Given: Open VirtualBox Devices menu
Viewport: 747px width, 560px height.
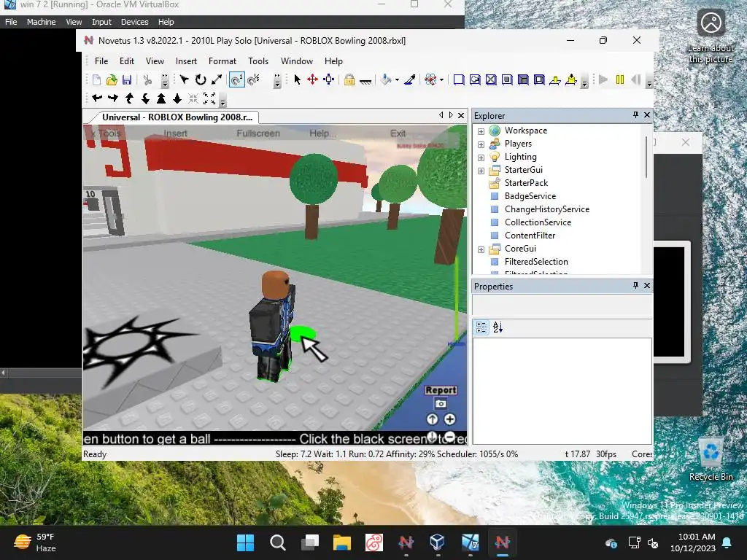Looking at the screenshot, I should pos(134,22).
